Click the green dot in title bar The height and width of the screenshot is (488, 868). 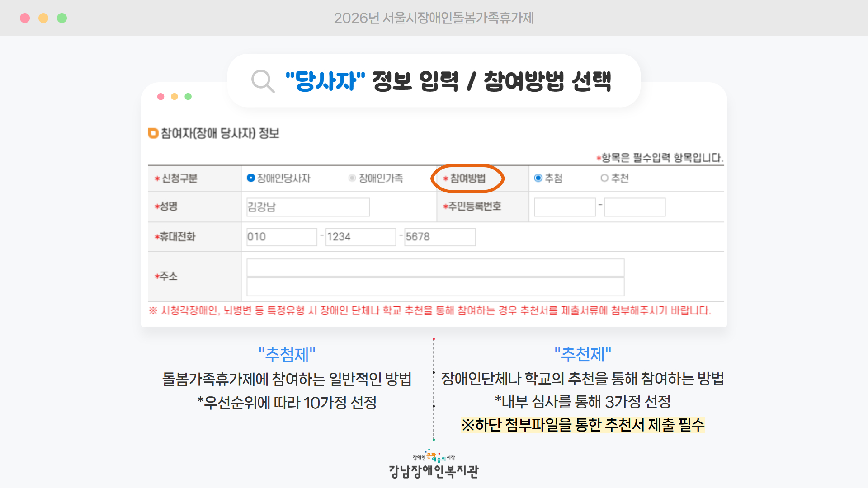pyautogui.click(x=62, y=18)
